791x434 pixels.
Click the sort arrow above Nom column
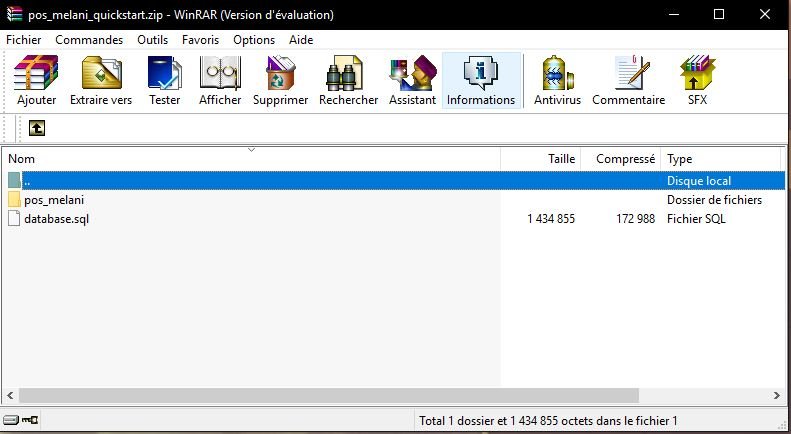pyautogui.click(x=251, y=150)
